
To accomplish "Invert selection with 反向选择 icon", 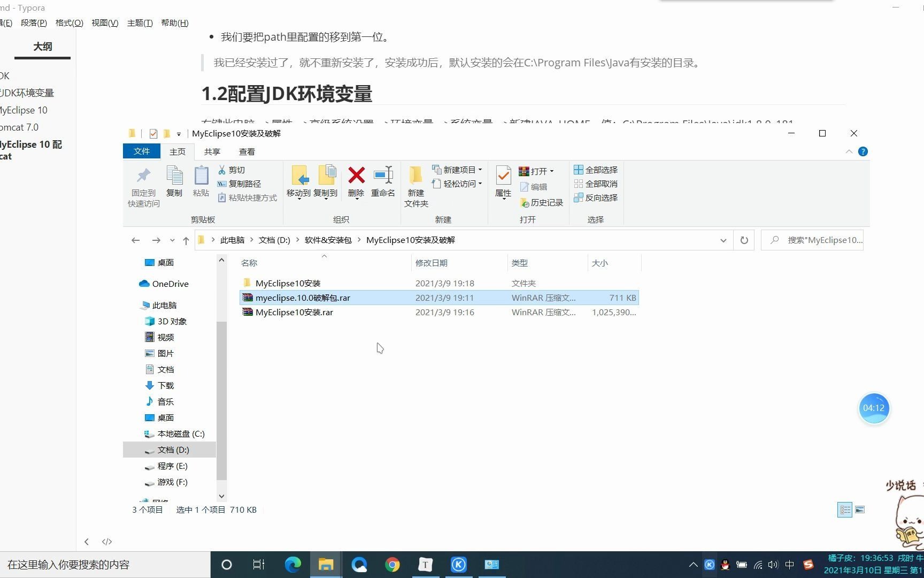I will [x=596, y=197].
